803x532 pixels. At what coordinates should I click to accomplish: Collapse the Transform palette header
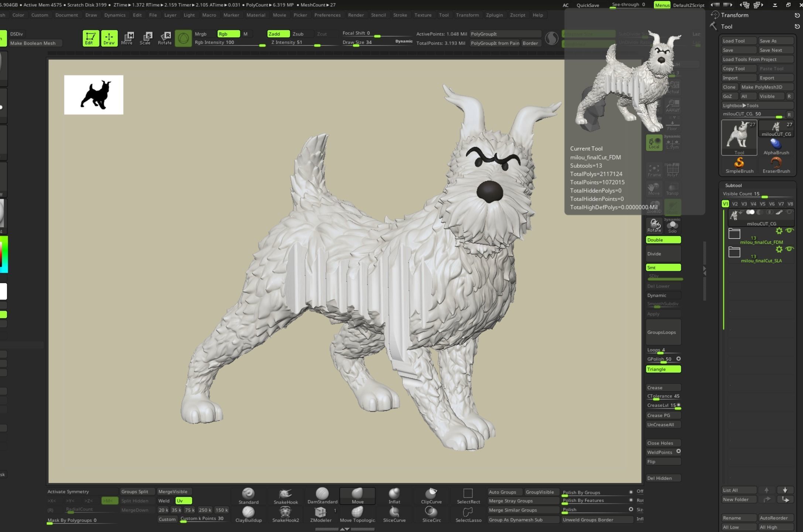click(x=735, y=15)
